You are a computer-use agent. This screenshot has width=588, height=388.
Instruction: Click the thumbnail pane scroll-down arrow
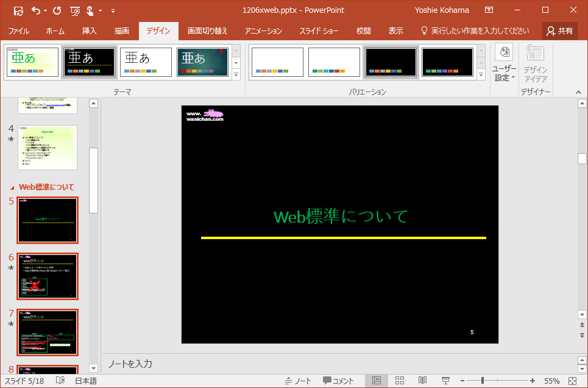click(93, 368)
